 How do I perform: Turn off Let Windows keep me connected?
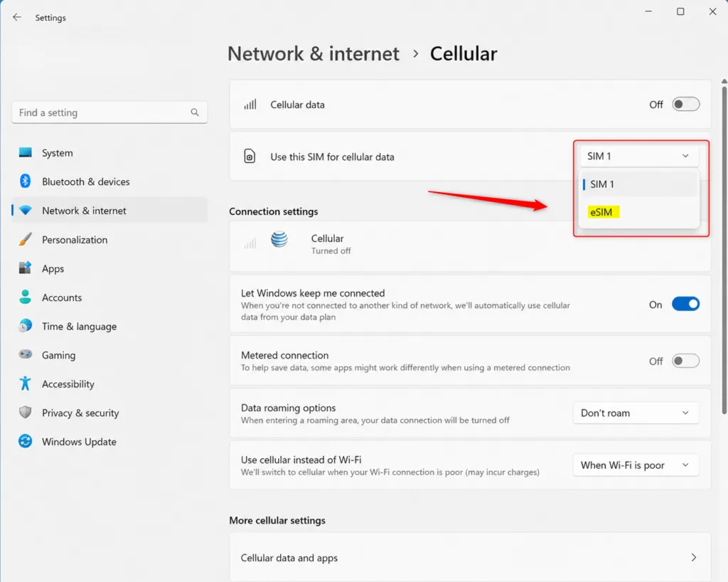tap(685, 305)
